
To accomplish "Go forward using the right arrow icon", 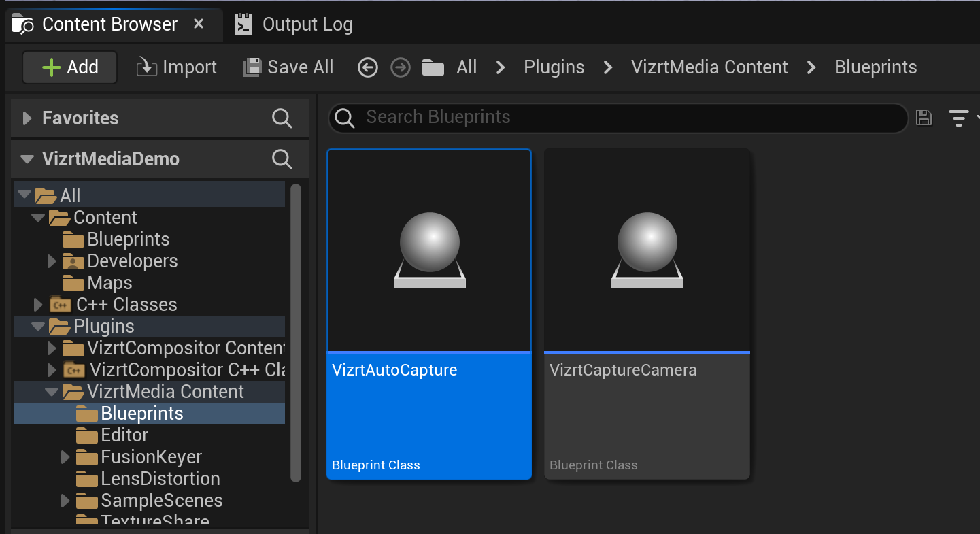I will 401,67.
